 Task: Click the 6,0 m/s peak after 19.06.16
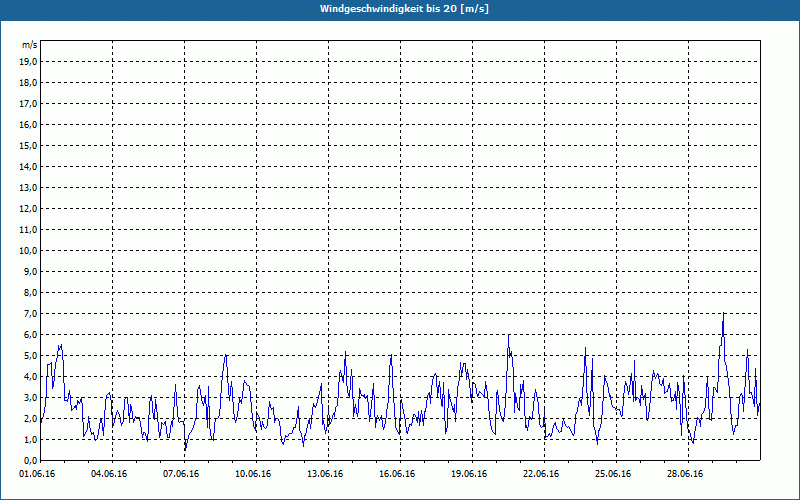[x=509, y=335]
